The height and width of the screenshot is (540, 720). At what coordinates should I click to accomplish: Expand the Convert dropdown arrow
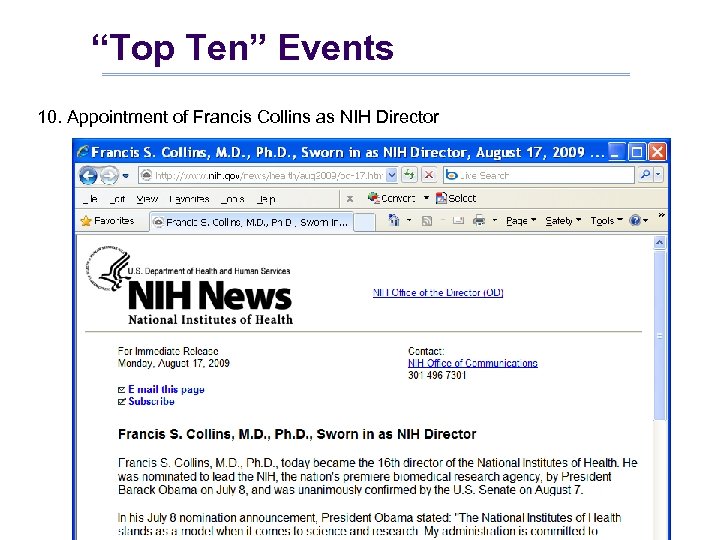click(426, 198)
